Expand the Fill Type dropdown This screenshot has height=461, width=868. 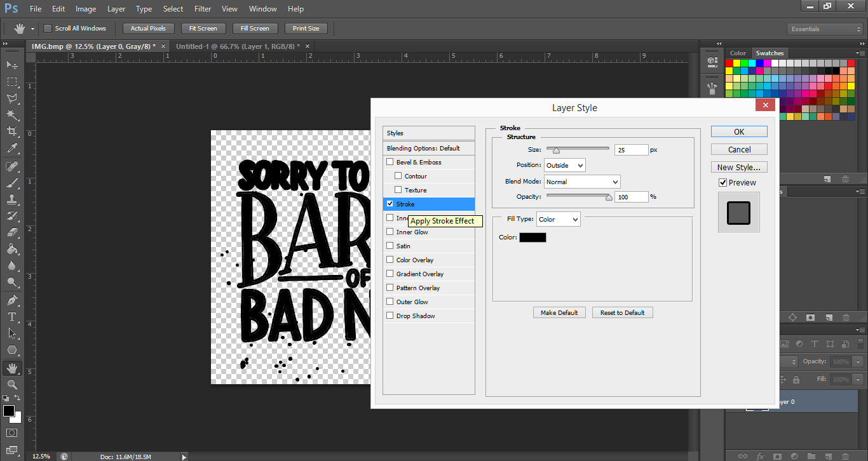point(558,220)
